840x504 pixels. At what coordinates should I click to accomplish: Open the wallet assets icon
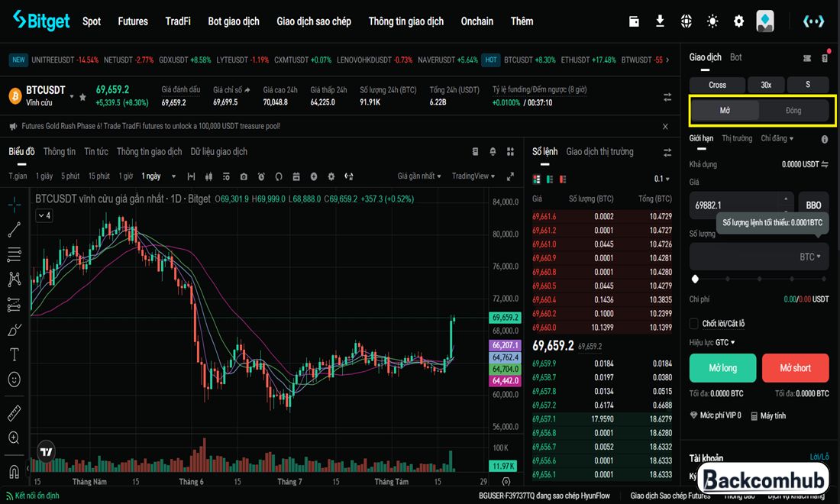tap(634, 21)
